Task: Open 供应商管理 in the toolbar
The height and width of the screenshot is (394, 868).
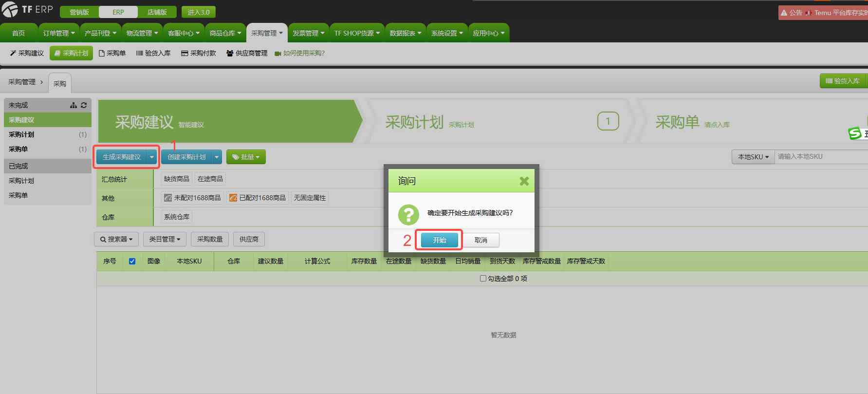Action: click(247, 53)
